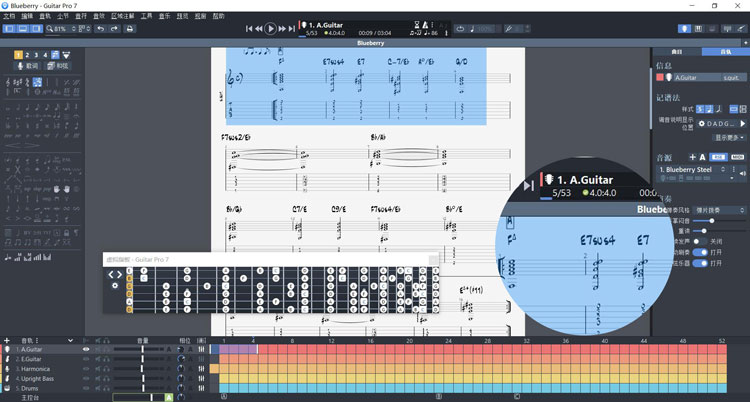The height and width of the screenshot is (402, 750).
Task: Click the print icon in toolbar
Action: click(x=130, y=29)
